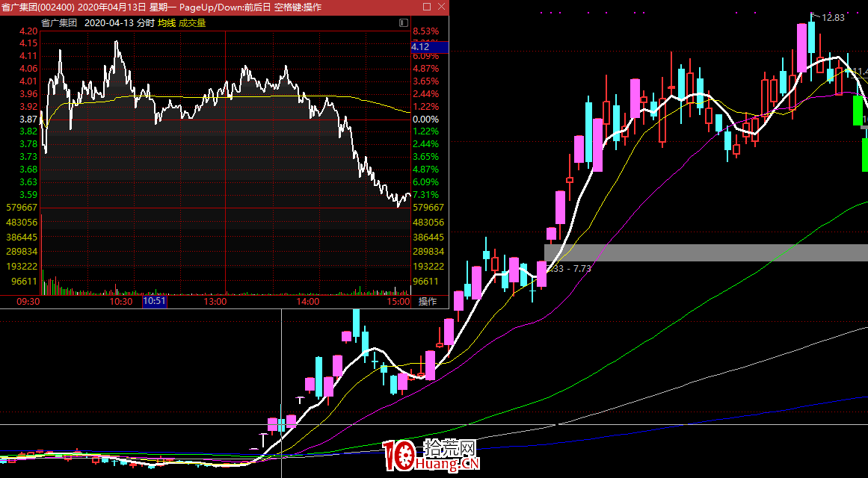
Task: Close the 省广集团 intraday popup window
Action: click(x=441, y=7)
